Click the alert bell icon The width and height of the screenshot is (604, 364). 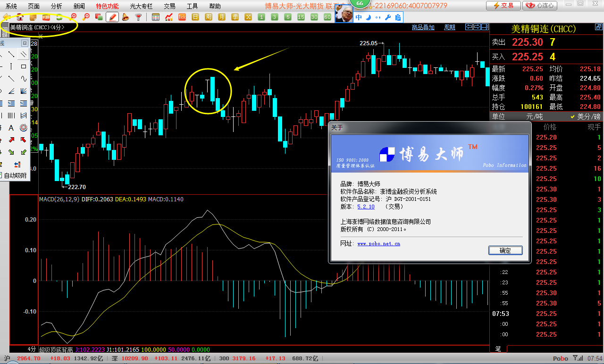126,17
